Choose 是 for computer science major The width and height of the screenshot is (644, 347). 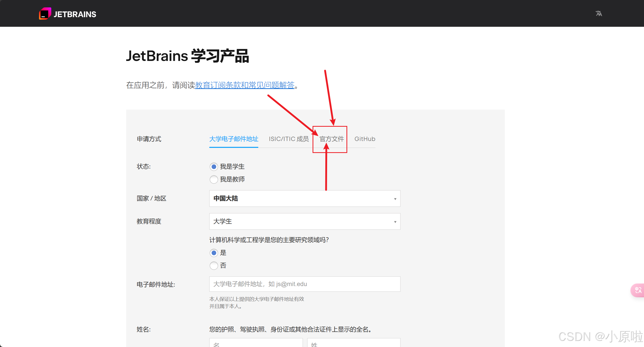coord(214,253)
